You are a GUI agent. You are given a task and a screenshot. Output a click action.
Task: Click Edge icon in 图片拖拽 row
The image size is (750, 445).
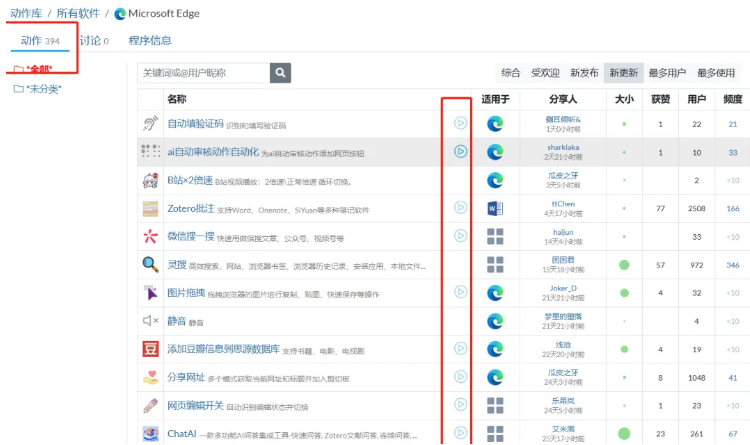click(x=495, y=293)
